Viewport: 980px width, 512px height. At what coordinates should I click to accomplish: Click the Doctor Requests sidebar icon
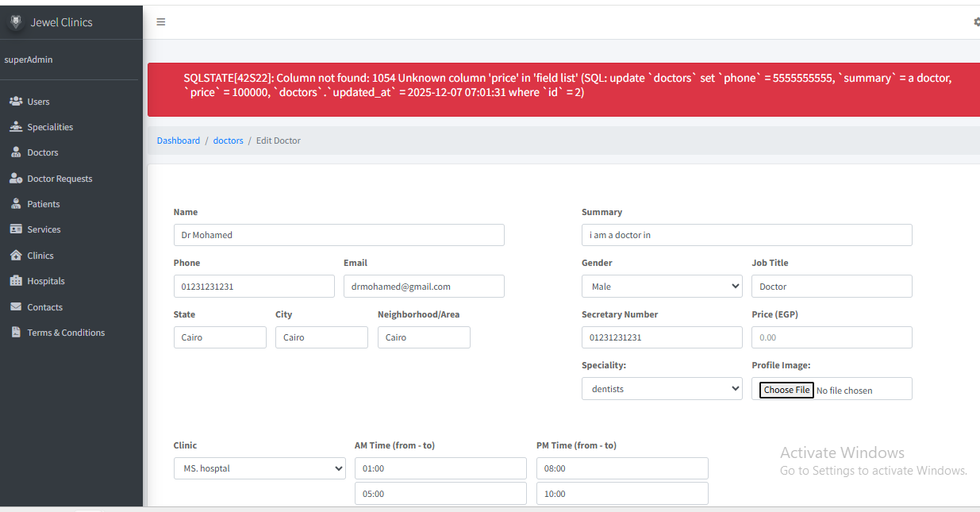[x=15, y=179]
